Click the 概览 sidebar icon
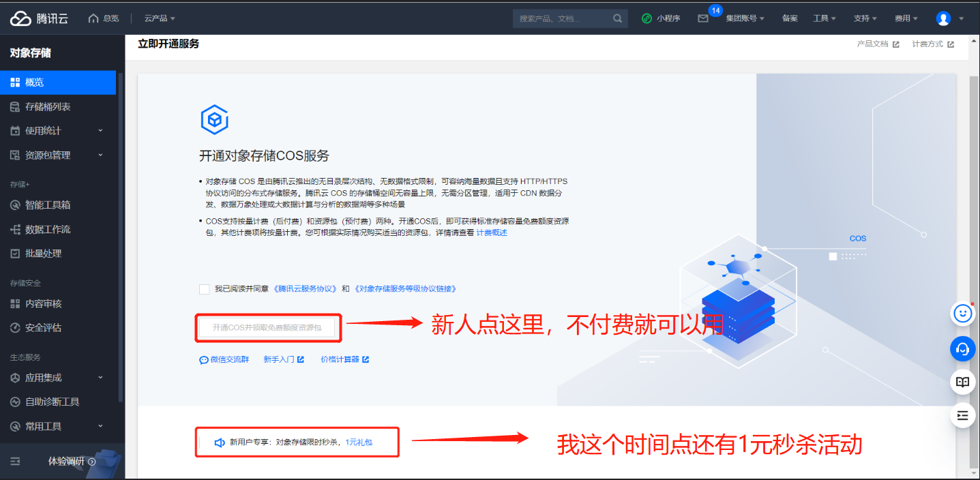 tap(15, 82)
